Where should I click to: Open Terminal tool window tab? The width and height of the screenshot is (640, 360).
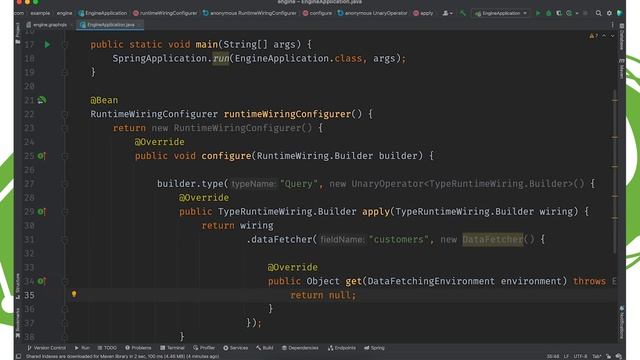pos(172,348)
